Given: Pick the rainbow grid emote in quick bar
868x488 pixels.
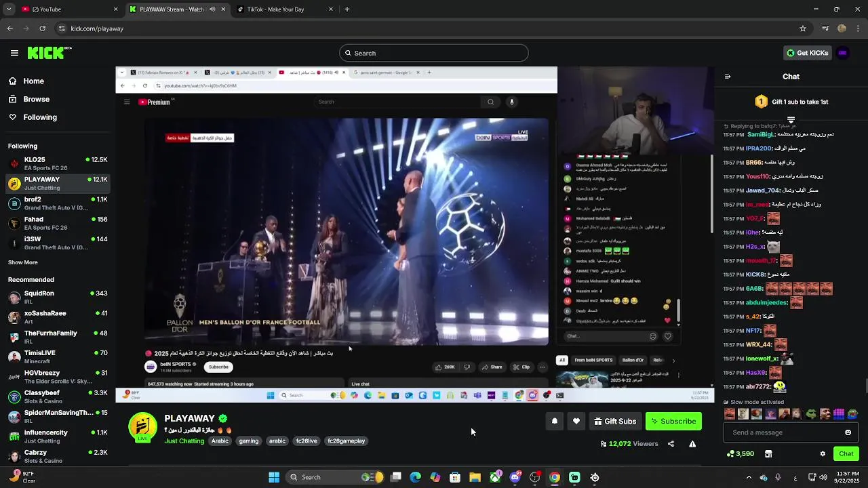Looking at the screenshot, I should (x=839, y=414).
